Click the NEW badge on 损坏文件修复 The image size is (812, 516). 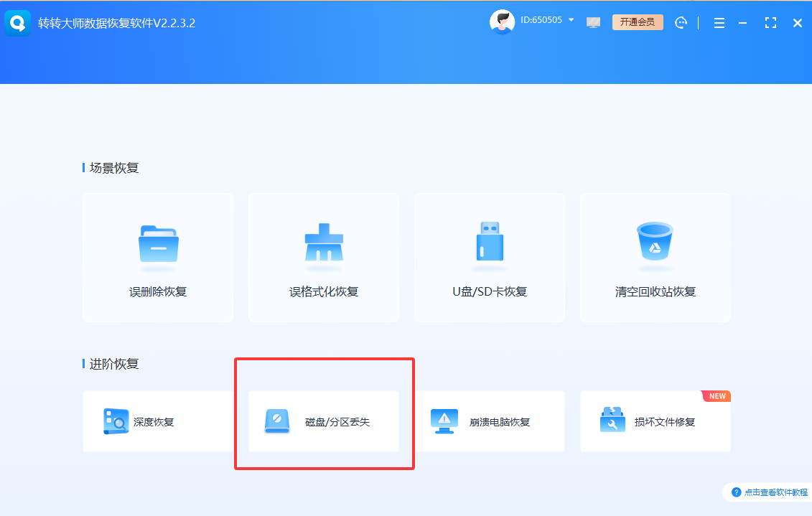[x=716, y=395]
